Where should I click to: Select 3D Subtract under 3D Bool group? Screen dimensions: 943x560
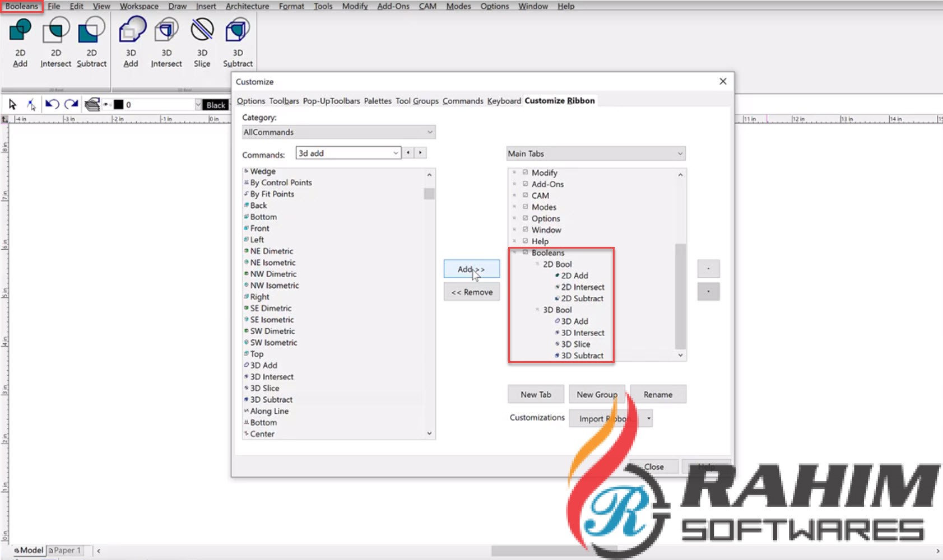582,356
